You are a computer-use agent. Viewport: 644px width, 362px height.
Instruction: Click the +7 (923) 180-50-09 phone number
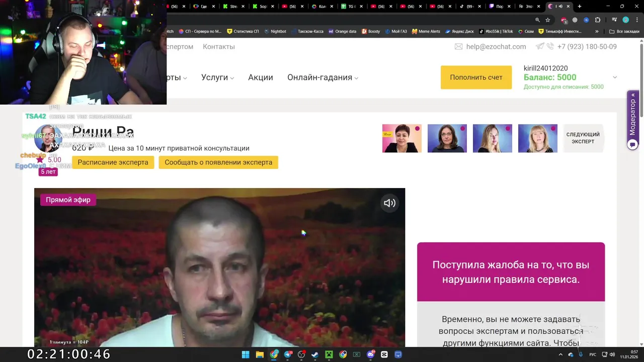click(587, 46)
